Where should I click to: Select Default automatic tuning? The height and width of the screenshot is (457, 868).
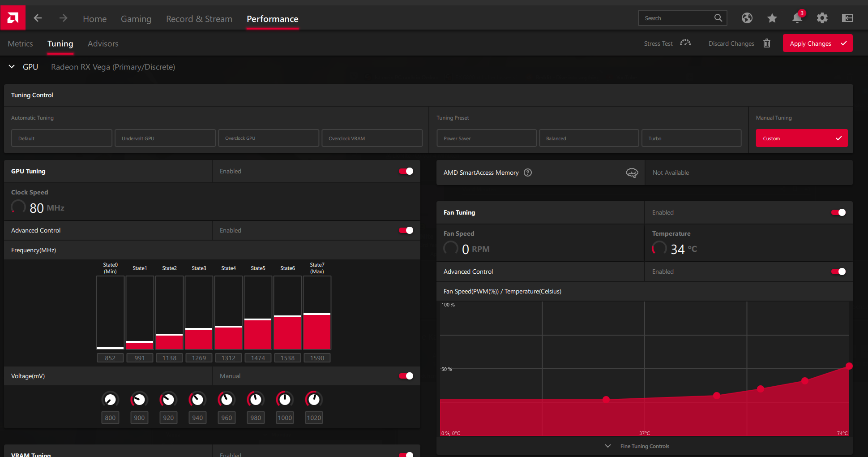(62, 138)
